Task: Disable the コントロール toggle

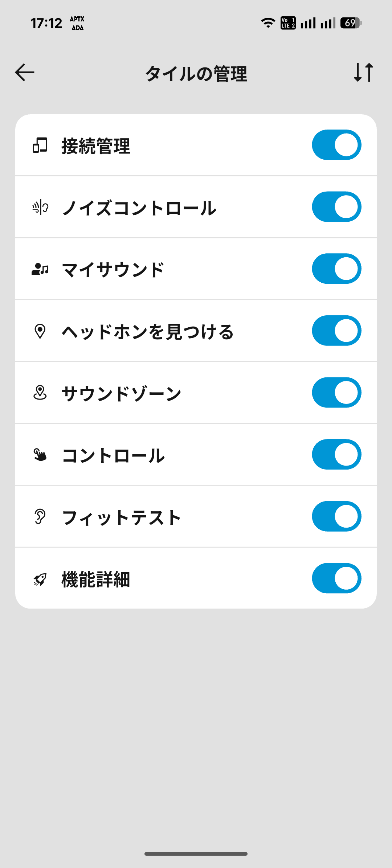Action: coord(336,454)
